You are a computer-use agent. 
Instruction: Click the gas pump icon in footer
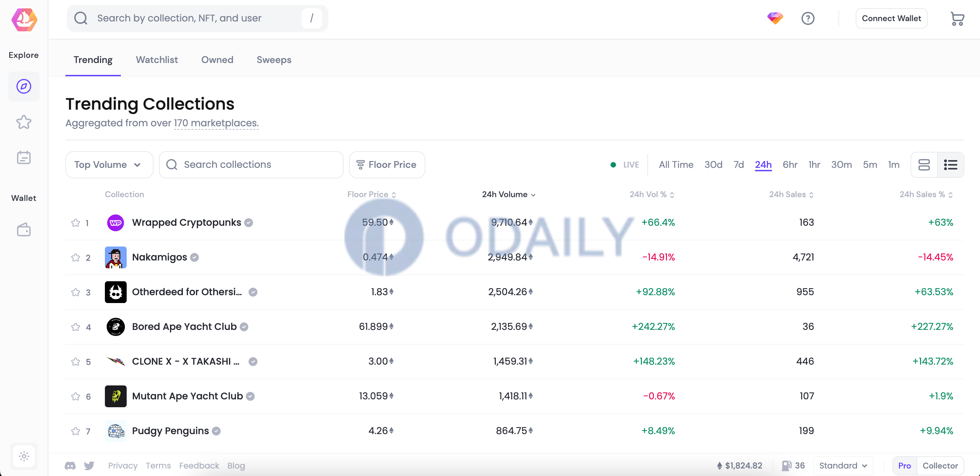point(786,465)
